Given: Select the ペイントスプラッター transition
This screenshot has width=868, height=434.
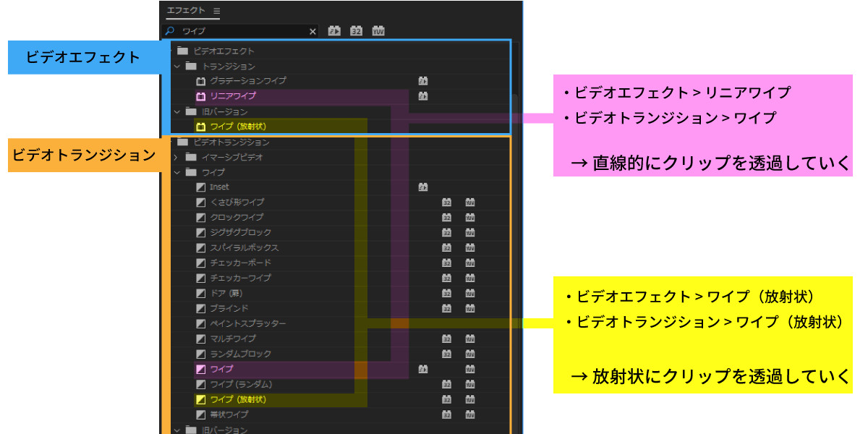Looking at the screenshot, I should click(247, 323).
